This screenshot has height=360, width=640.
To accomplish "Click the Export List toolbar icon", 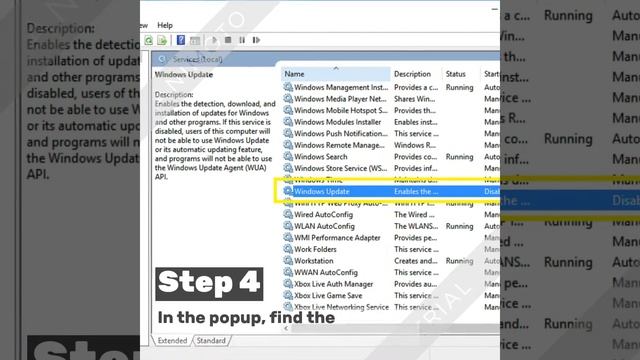I will pos(162,40).
